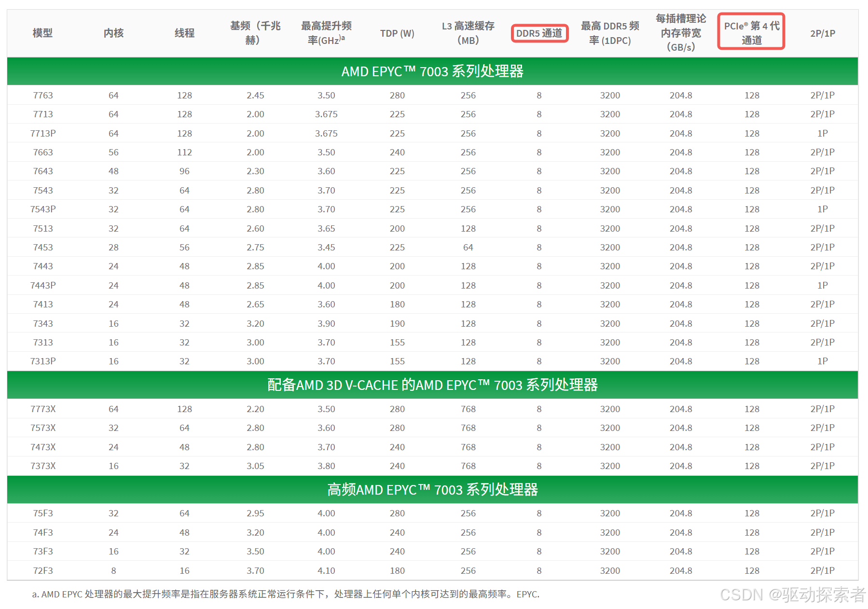Click model 7543 cell

42,191
